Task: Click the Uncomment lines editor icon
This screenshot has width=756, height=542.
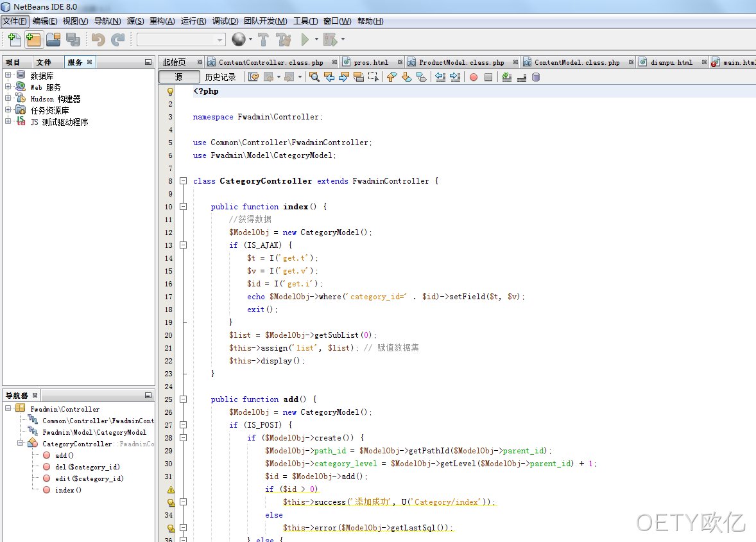Action: click(x=522, y=77)
